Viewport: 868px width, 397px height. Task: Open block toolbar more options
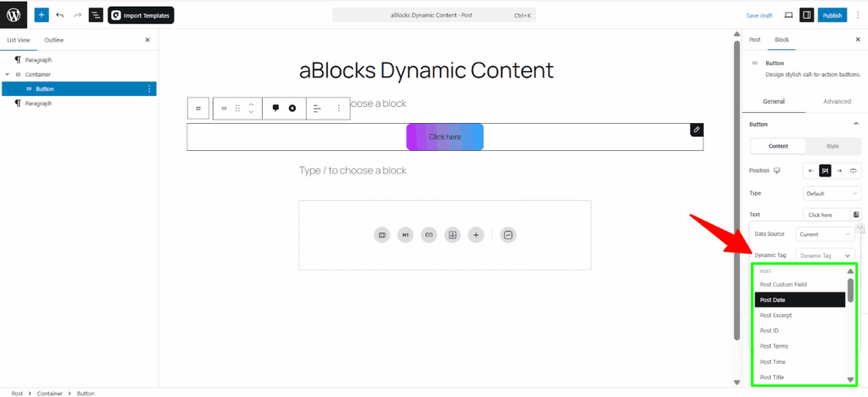click(339, 108)
